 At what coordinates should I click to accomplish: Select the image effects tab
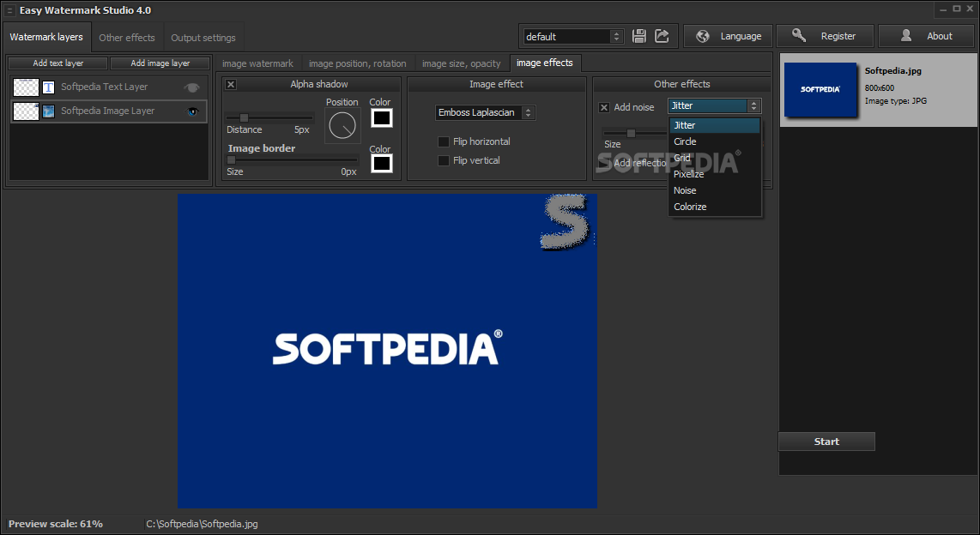544,63
